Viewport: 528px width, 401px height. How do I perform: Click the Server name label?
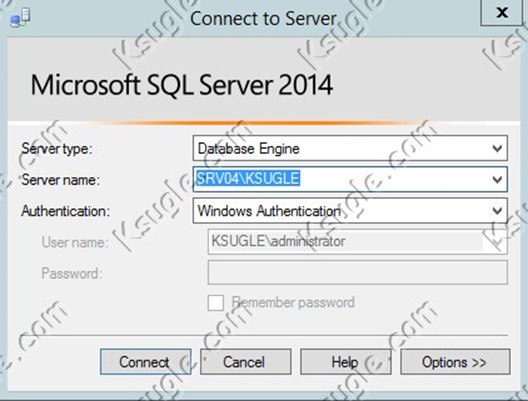tap(61, 180)
